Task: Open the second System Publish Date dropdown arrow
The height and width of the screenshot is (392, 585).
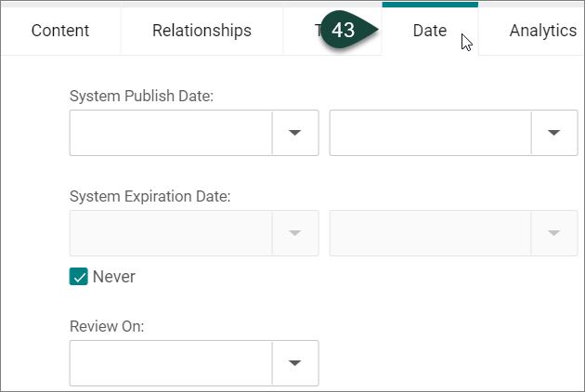Action: (553, 133)
